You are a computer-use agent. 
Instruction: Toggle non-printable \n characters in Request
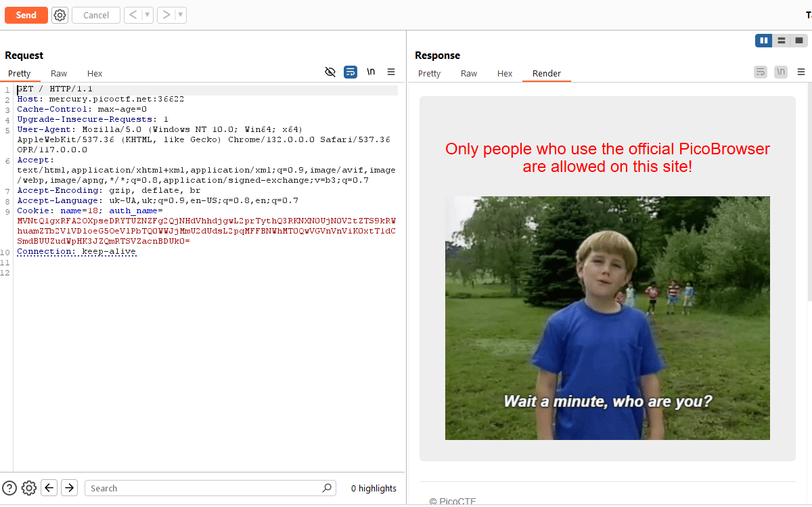tap(371, 72)
